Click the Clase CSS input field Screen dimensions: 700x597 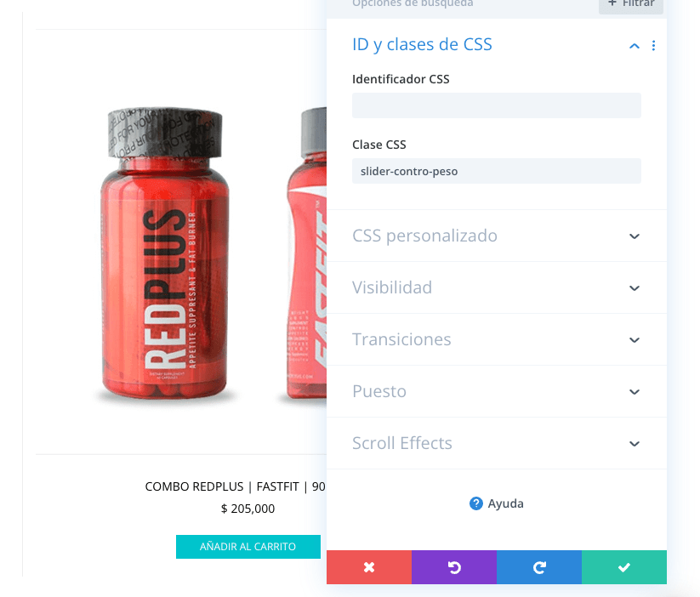[497, 171]
